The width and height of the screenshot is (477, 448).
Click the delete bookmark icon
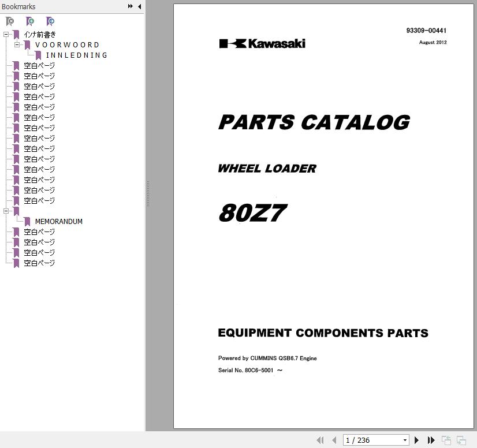click(x=10, y=21)
